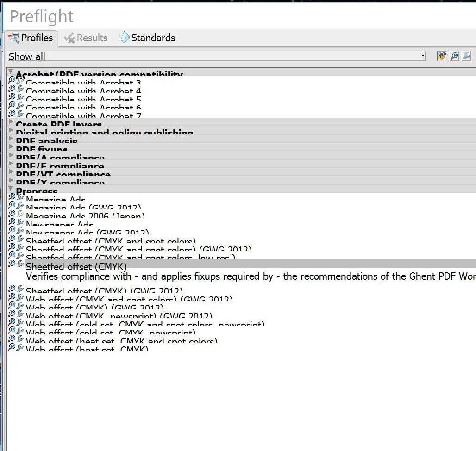Select Sheetfed offset (CMYK and spot colors, low res.)
This screenshot has height=451, width=476.
pyautogui.click(x=131, y=257)
